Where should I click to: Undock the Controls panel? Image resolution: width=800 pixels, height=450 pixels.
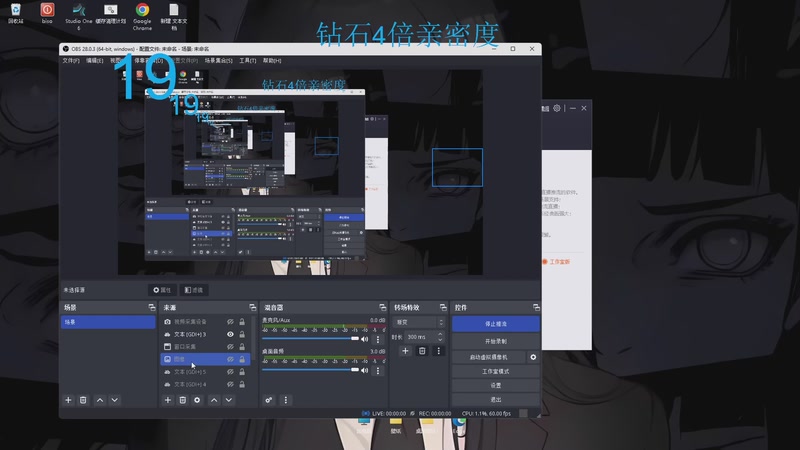[x=536, y=307]
